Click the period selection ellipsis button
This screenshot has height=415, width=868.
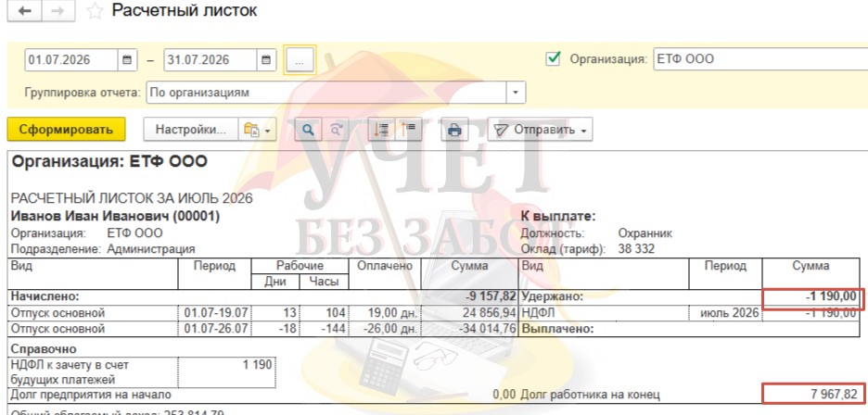click(300, 60)
